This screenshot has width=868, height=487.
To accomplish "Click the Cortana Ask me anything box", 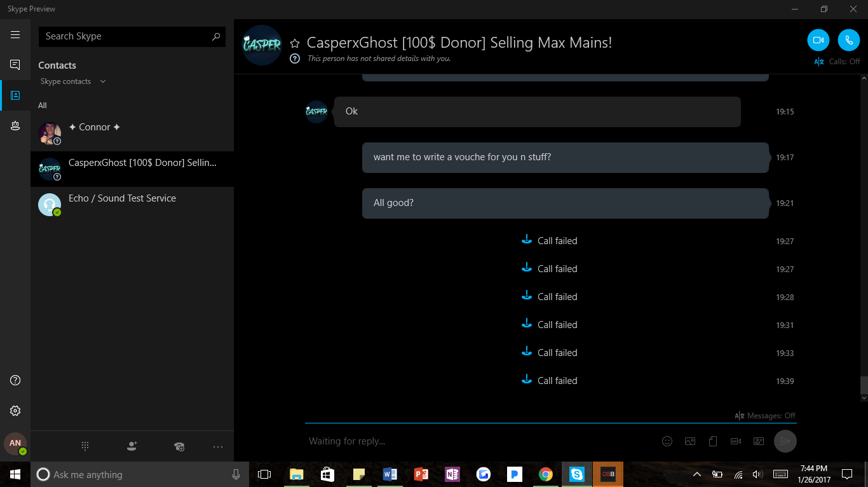I will click(139, 474).
